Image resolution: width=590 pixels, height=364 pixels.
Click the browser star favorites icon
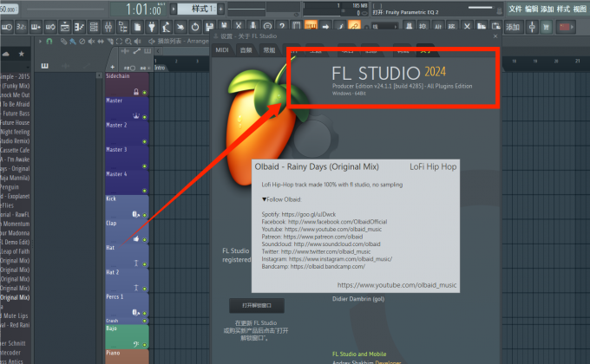[x=22, y=54]
